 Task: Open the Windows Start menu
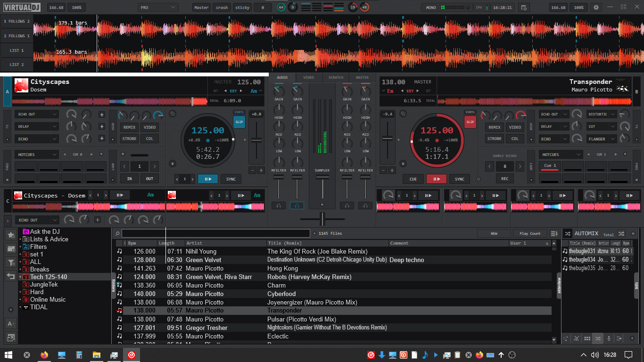point(8,355)
